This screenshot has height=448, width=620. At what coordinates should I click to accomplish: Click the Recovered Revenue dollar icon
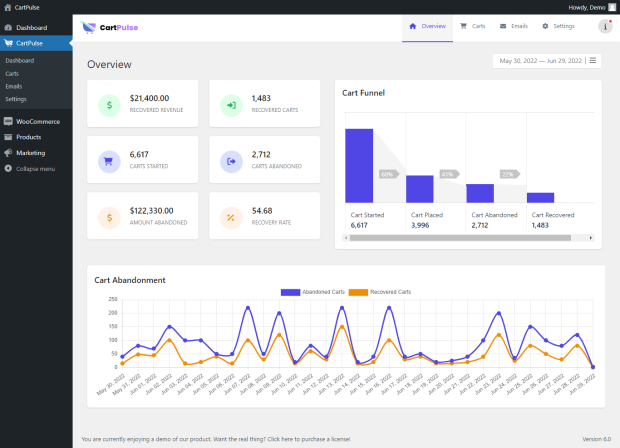point(111,104)
